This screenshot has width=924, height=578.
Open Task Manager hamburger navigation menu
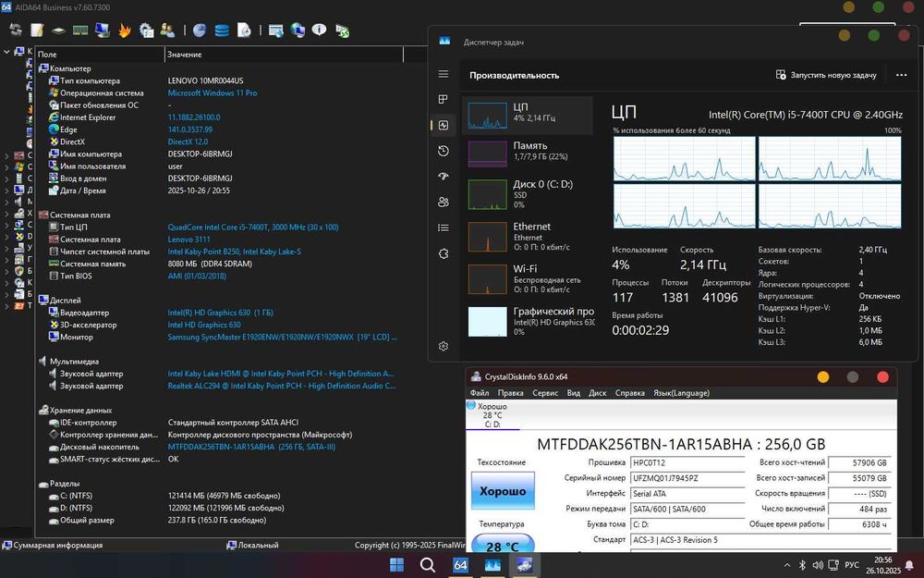click(x=444, y=74)
